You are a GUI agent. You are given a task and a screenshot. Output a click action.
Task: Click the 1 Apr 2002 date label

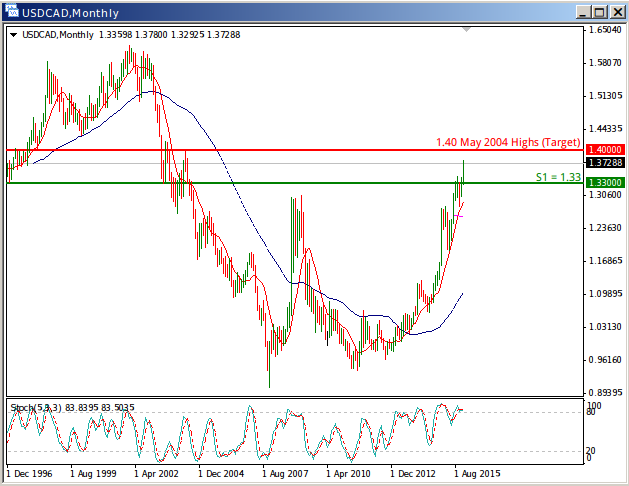pyautogui.click(x=156, y=474)
